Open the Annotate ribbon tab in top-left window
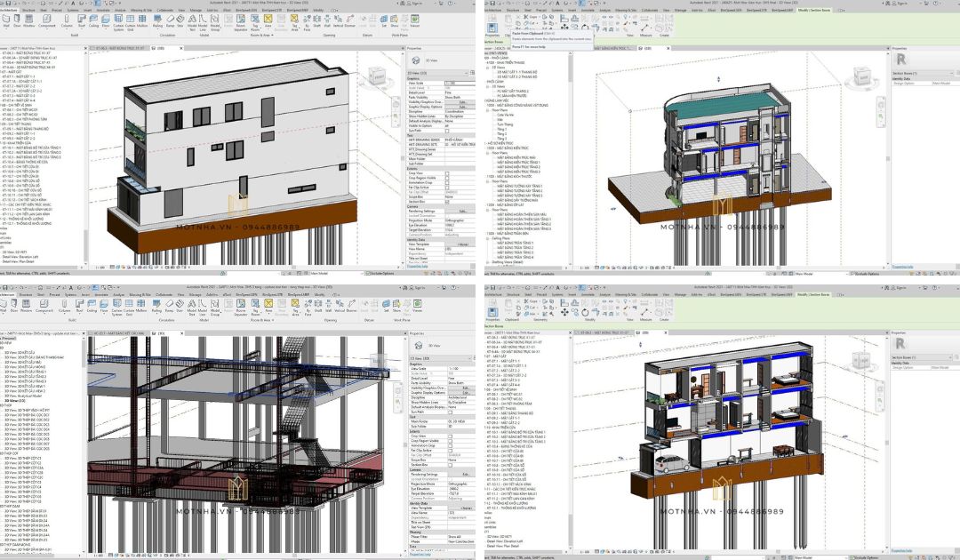The width and height of the screenshot is (960, 560). point(103,11)
